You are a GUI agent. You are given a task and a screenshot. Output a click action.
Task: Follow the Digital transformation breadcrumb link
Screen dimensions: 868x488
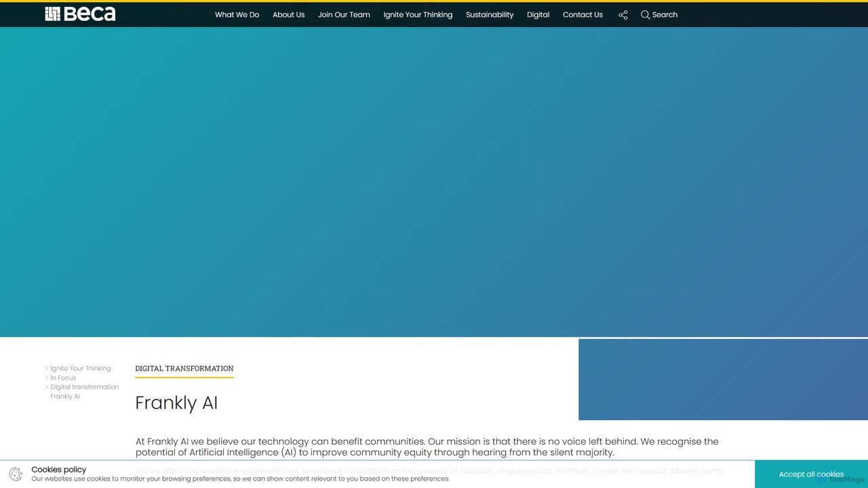[x=84, y=387]
